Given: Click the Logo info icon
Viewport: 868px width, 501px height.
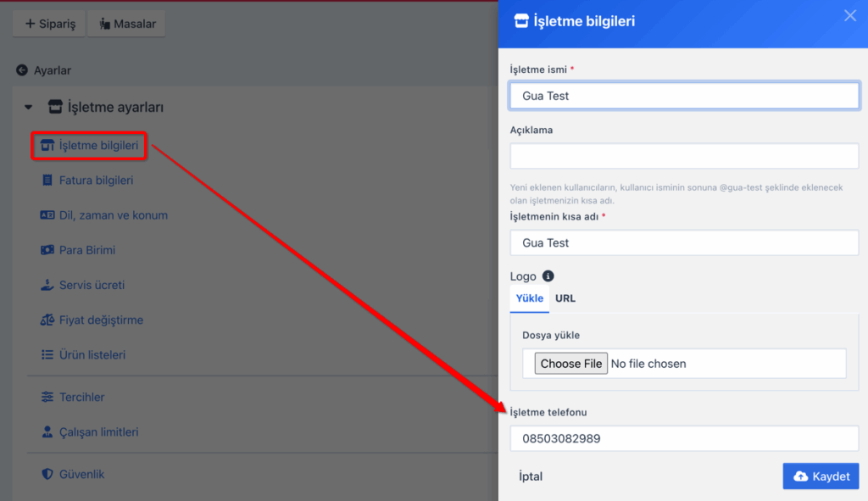Looking at the screenshot, I should click(548, 276).
